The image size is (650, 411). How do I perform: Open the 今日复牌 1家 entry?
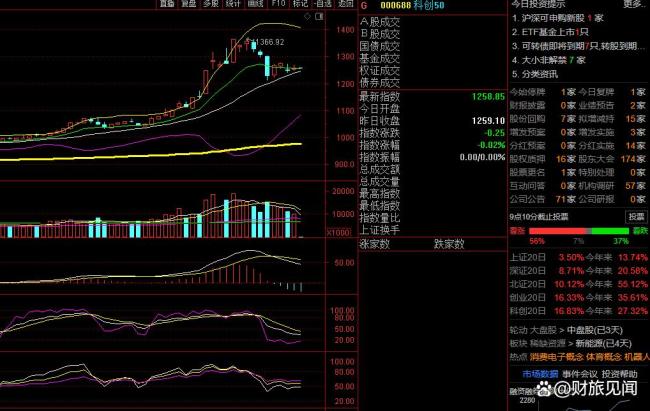(x=612, y=92)
